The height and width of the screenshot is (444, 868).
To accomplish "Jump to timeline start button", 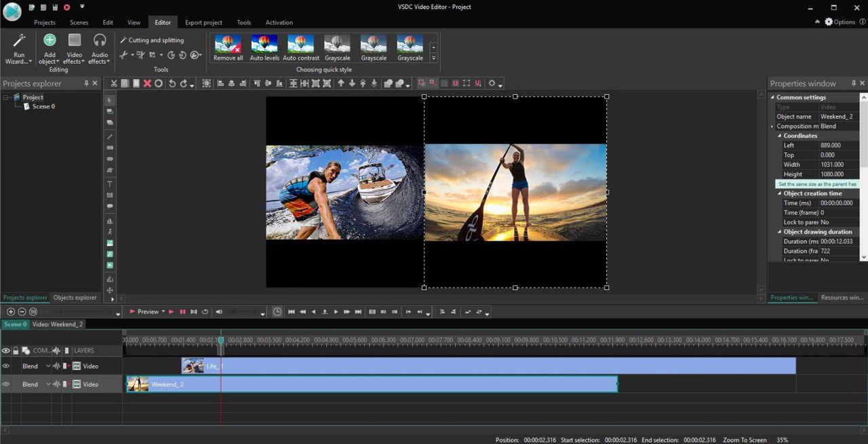I will pyautogui.click(x=291, y=312).
